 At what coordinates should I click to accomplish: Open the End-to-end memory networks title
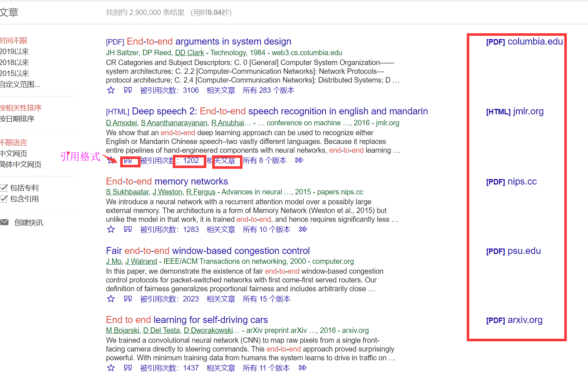[x=167, y=181]
